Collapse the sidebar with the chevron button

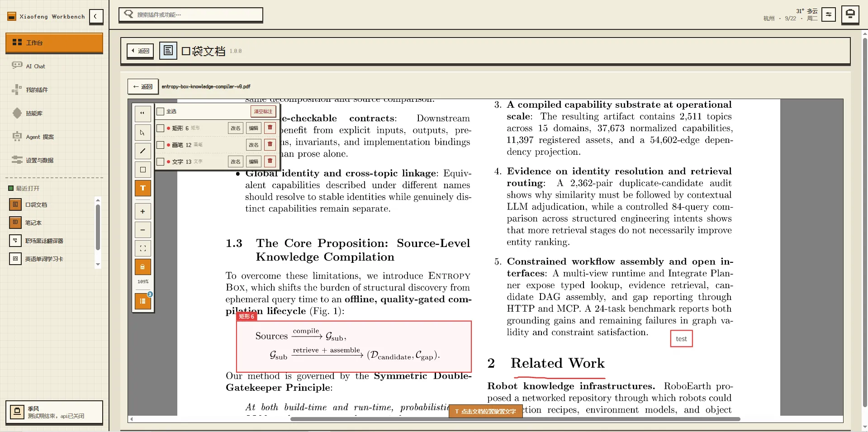tap(95, 17)
